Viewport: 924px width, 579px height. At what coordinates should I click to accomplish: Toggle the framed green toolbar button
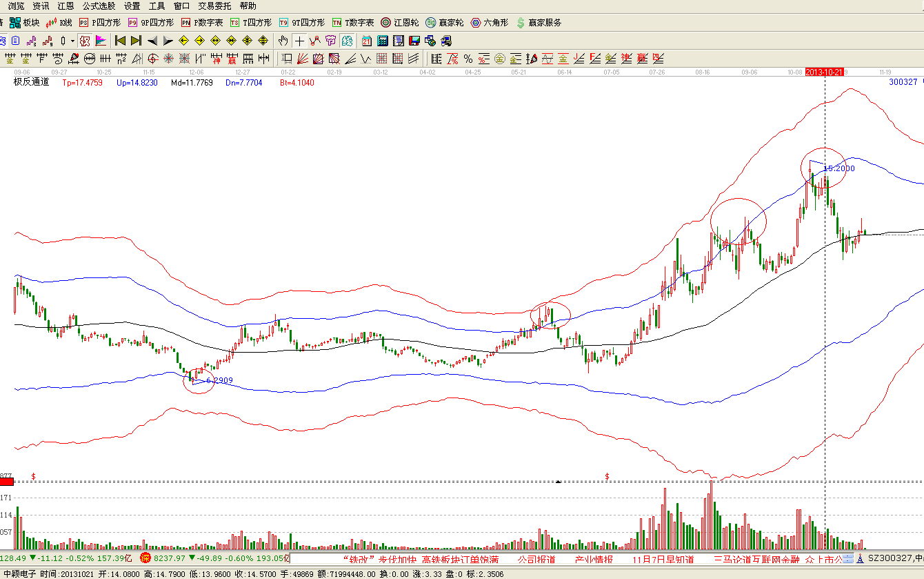click(347, 41)
